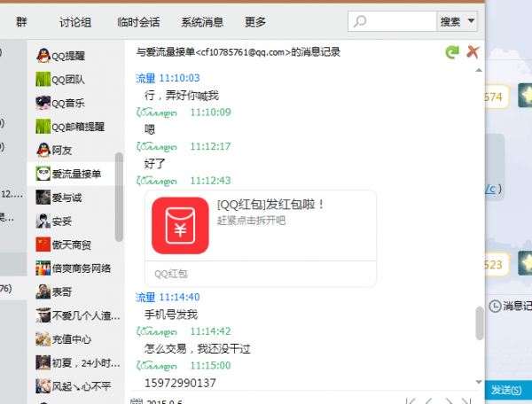Screen dimensions: 532x404
Task: Select the 爱流量接单 contact avatar
Action: pos(43,174)
